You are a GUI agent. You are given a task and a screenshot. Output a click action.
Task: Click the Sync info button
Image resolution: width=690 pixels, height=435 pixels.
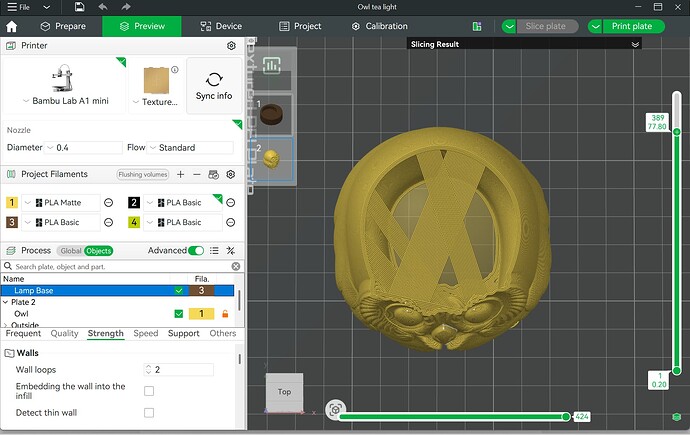click(x=214, y=86)
